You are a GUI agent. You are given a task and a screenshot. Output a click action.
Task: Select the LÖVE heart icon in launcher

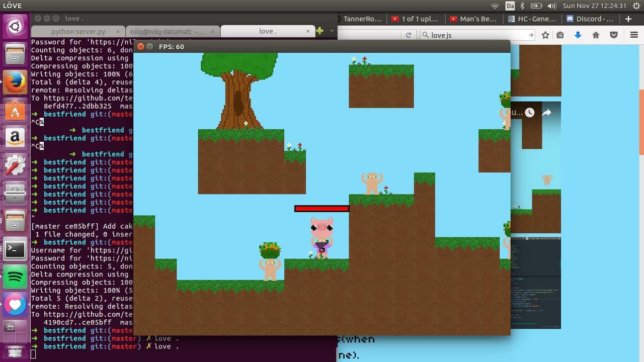click(x=15, y=304)
